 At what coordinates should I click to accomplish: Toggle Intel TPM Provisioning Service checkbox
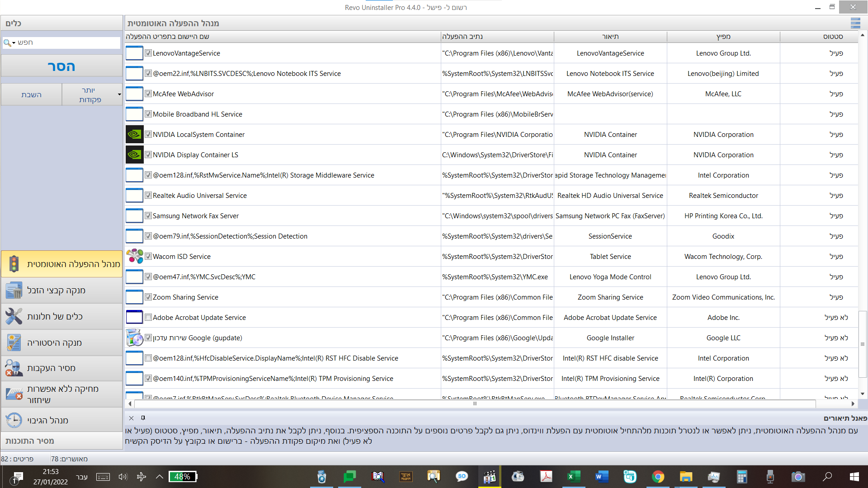click(x=148, y=378)
